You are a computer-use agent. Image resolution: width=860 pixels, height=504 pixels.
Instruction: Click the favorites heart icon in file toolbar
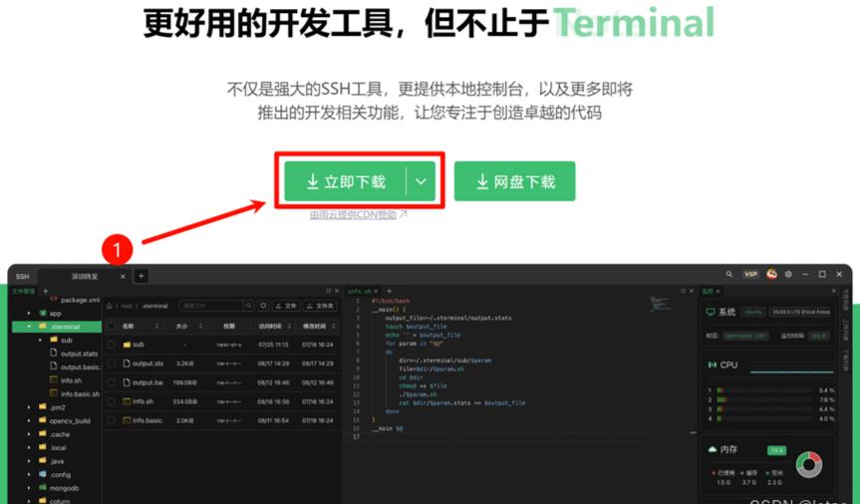pos(263,306)
